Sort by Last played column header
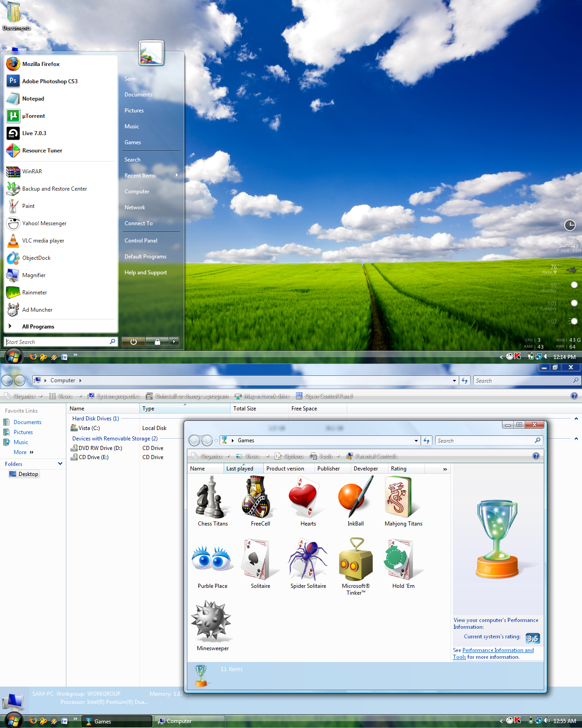The image size is (582, 728). click(243, 469)
